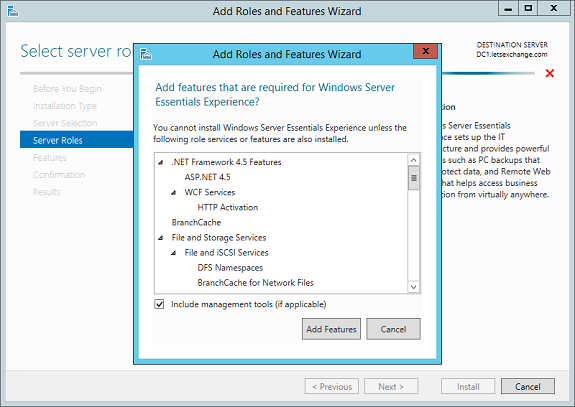Close the inner wizard dialog with red X
575x407 pixels.
(x=425, y=51)
